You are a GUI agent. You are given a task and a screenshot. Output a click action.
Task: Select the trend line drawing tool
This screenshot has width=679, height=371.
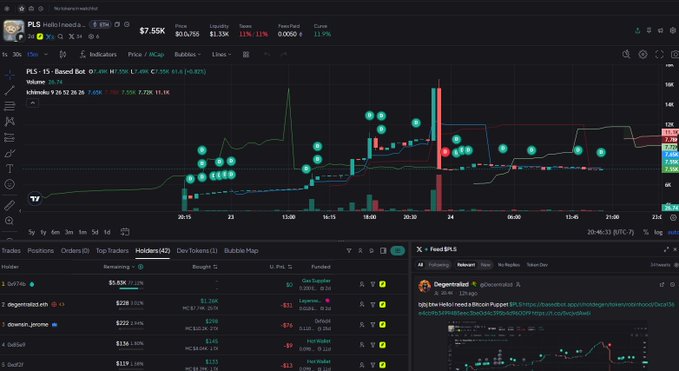click(x=10, y=90)
